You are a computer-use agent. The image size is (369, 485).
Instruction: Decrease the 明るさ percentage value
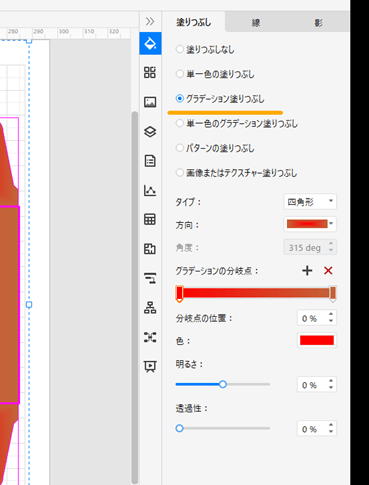click(331, 388)
